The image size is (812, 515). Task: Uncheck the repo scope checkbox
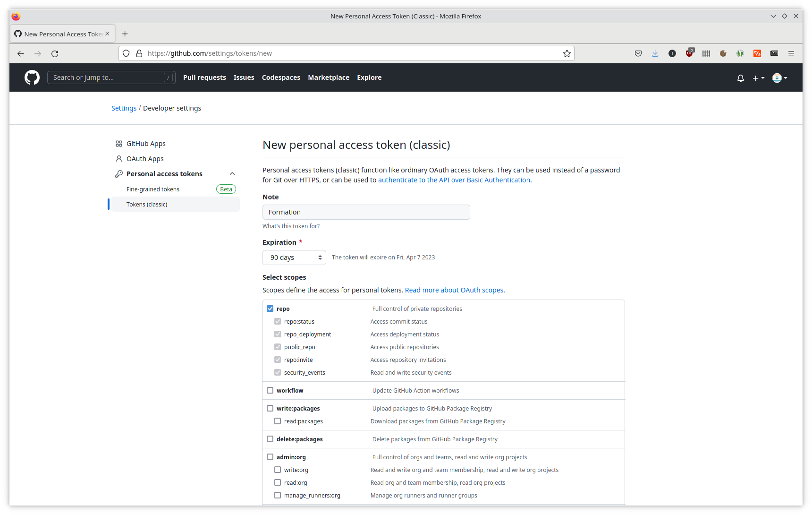point(270,309)
